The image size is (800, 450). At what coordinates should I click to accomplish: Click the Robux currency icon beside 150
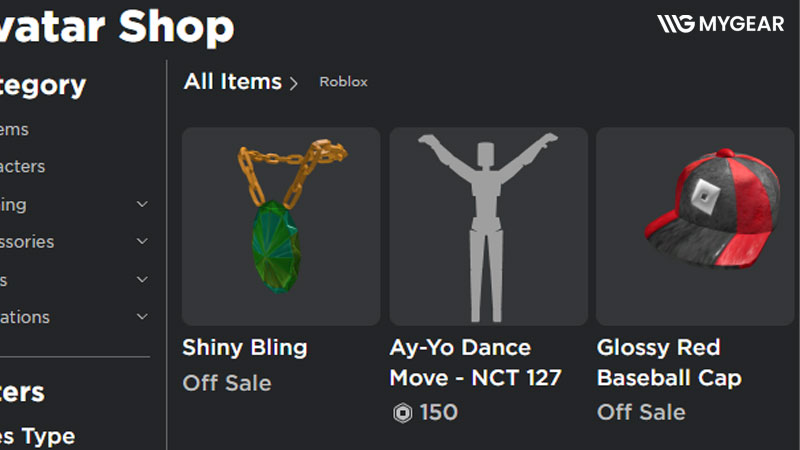pos(402,413)
